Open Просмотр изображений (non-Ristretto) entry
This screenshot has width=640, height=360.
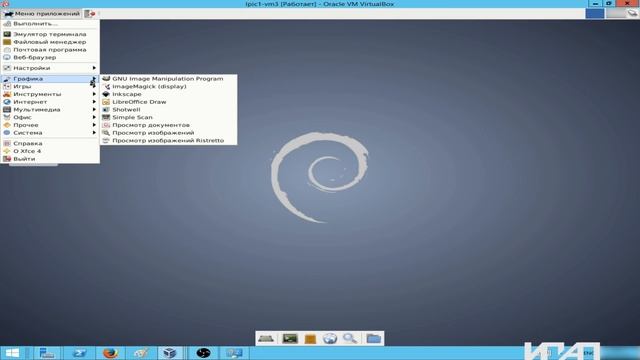(x=168, y=133)
